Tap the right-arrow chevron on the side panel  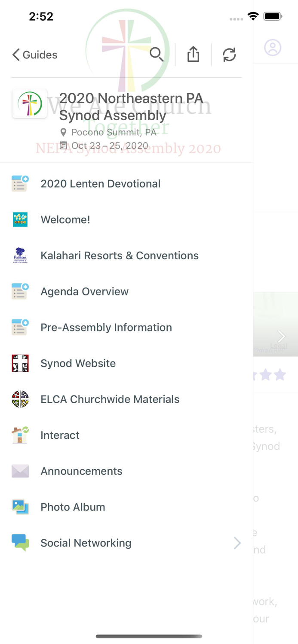point(282,337)
